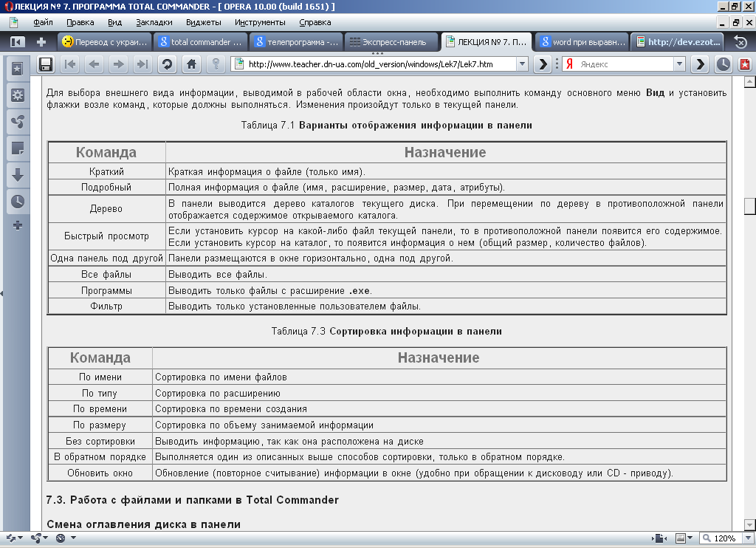Click the Save page floppy icon

(46, 64)
